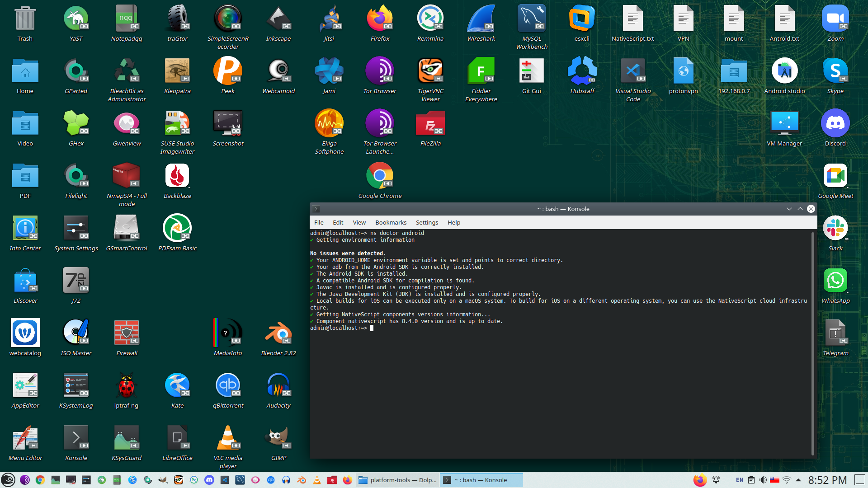The width and height of the screenshot is (868, 488).
Task: Click the Wi-Fi network tray icon
Action: pos(787,480)
